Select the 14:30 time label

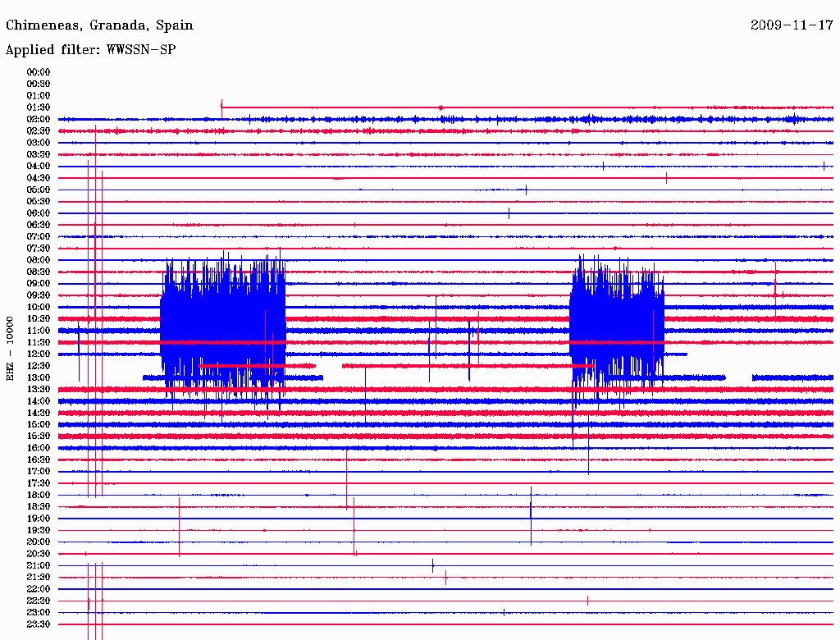(x=39, y=413)
